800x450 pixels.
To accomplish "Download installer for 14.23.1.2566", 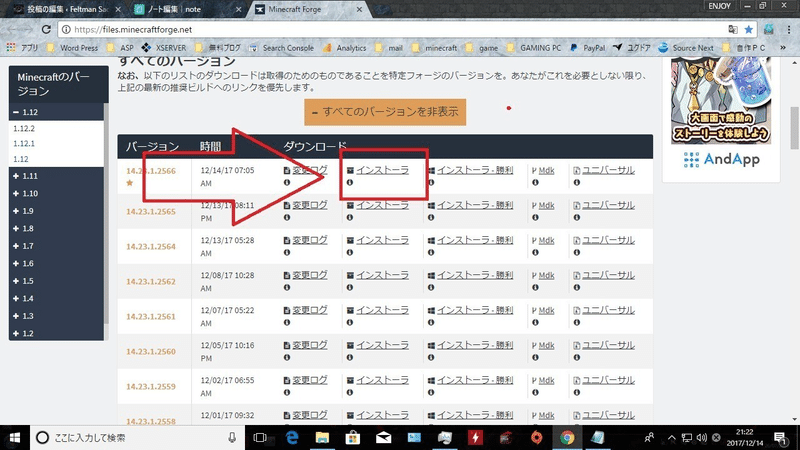I will pyautogui.click(x=382, y=170).
